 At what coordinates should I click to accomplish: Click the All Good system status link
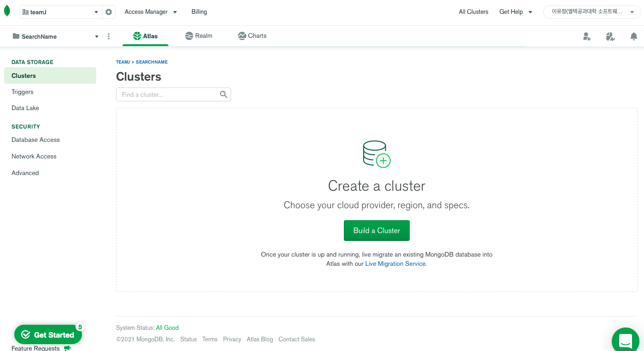(168, 328)
